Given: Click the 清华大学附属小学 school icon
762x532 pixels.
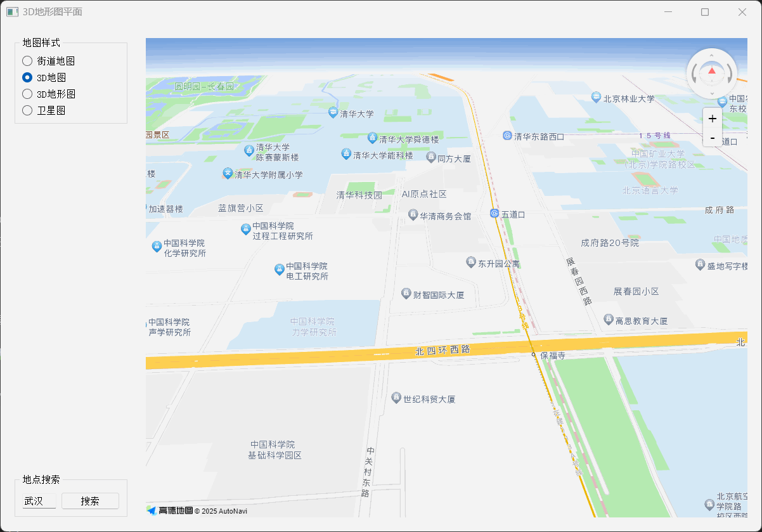Looking at the screenshot, I should click(227, 173).
